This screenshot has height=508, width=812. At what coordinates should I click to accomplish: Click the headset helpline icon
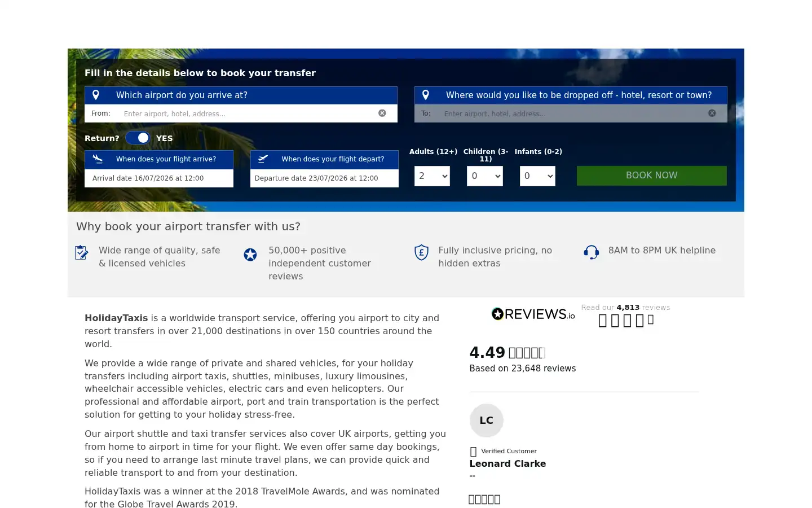coord(592,252)
